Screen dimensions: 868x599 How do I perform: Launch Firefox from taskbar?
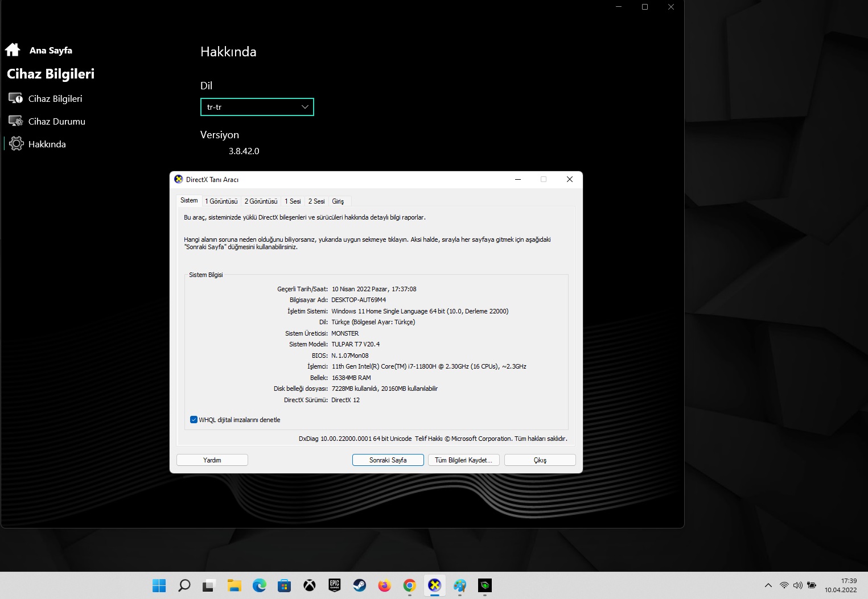[384, 585]
